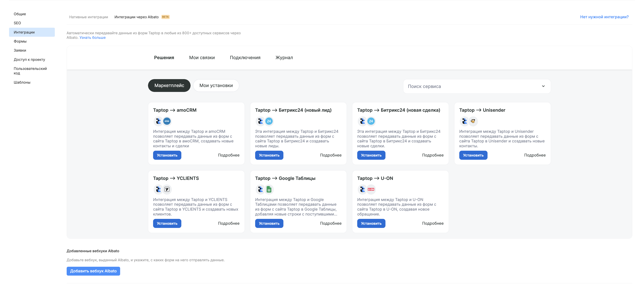
Task: Open Формы settings section
Action: point(32,41)
